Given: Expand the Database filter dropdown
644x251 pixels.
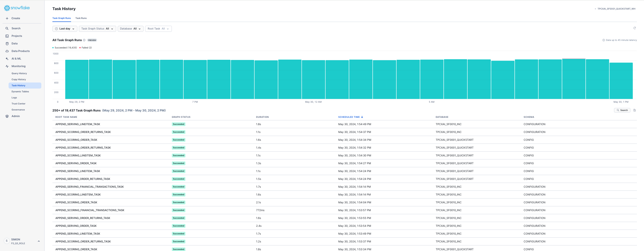Looking at the screenshot, I should pos(130,29).
